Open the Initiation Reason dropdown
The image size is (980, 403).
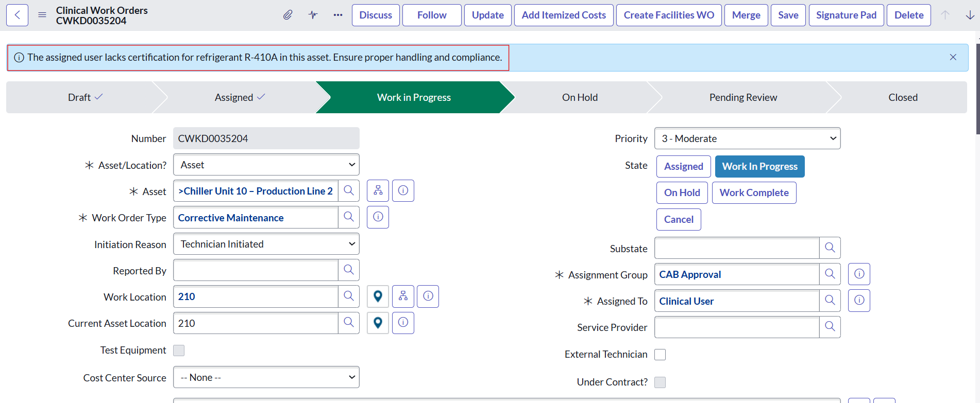(x=266, y=244)
